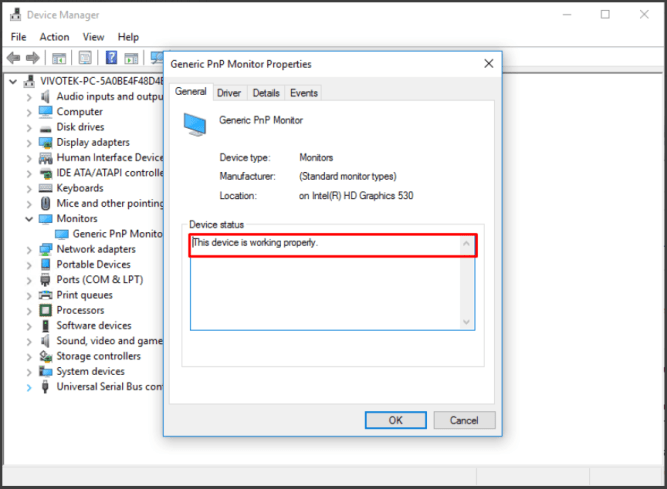Click the Forward arrow in the toolbar
The width and height of the screenshot is (667, 489).
33,58
